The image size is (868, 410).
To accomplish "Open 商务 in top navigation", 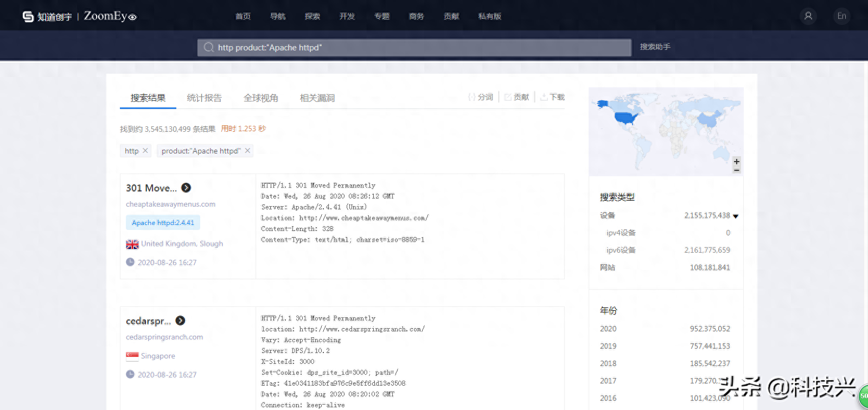I will click(x=417, y=16).
